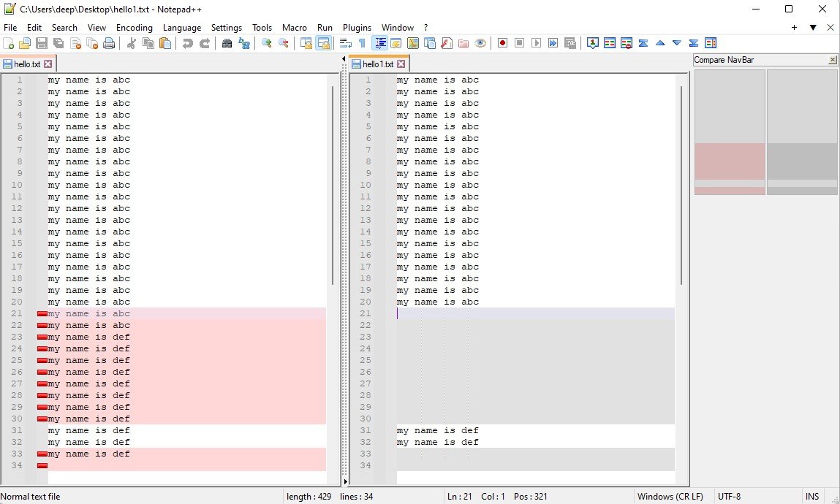This screenshot has height=504, width=840.
Task: Toggle the indent guide button
Action: 380,43
